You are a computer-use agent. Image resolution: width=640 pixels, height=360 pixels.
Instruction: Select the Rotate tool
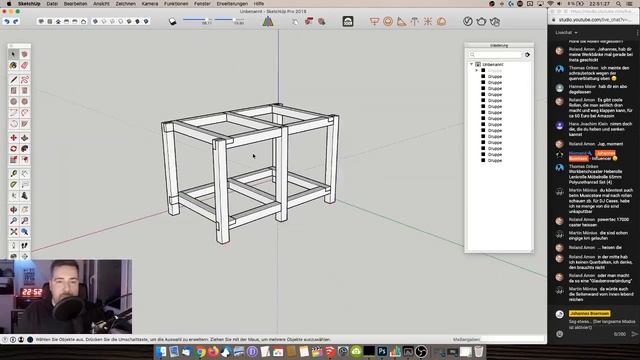(x=13, y=149)
